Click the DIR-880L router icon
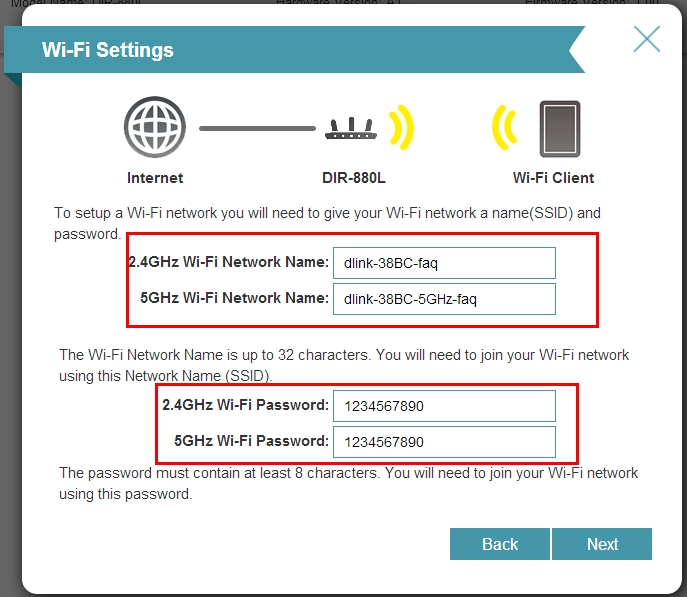 [x=351, y=129]
